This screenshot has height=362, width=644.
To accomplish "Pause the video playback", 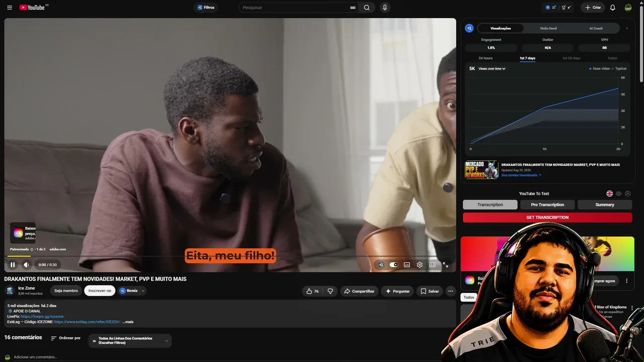I will coord(13,264).
